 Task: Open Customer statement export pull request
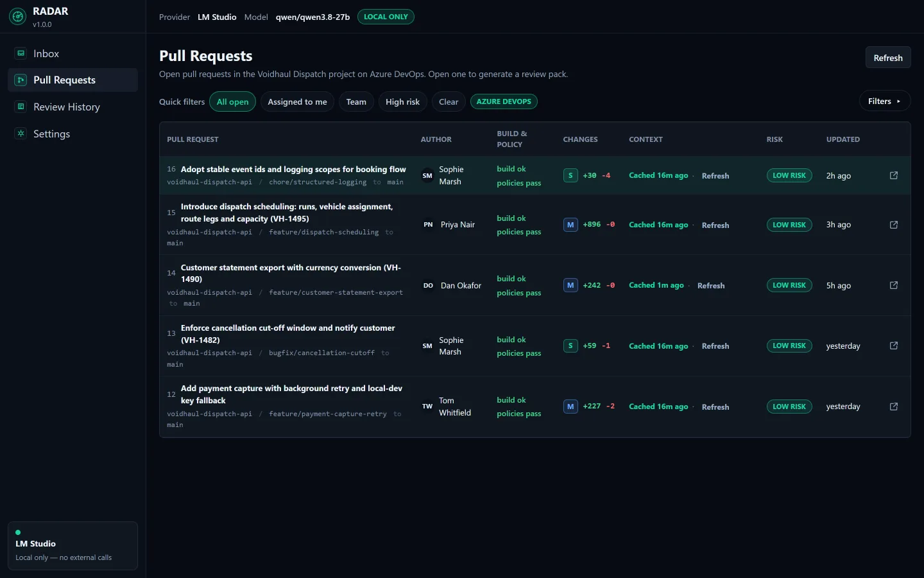pos(291,273)
